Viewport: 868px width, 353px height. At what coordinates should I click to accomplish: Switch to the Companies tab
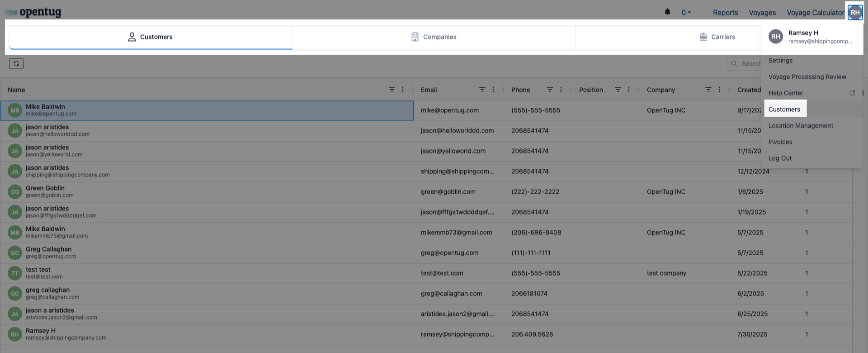pyautogui.click(x=434, y=37)
